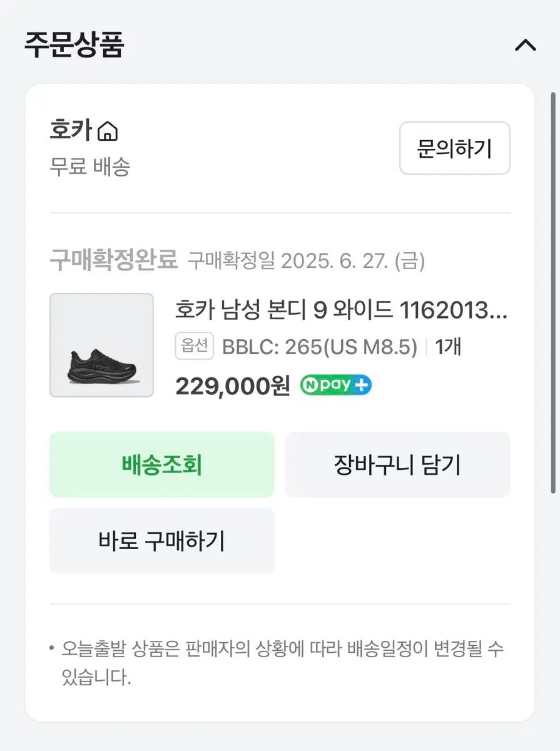This screenshot has height=751, width=560.
Task: Tap the Npay plus badge icon
Action: 336,385
